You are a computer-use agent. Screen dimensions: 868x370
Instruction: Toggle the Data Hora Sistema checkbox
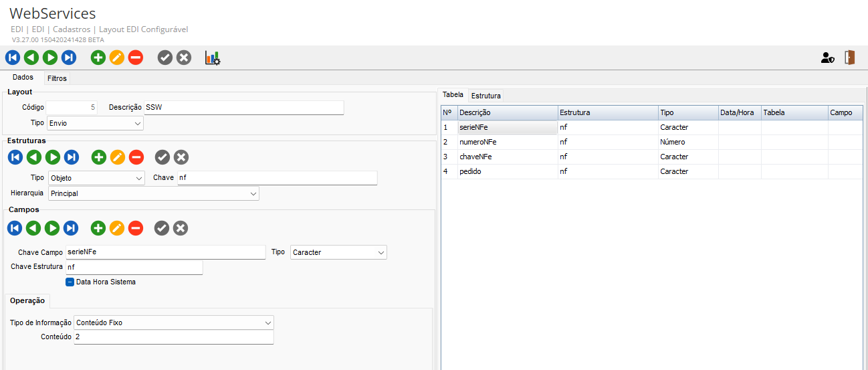pyautogui.click(x=70, y=282)
